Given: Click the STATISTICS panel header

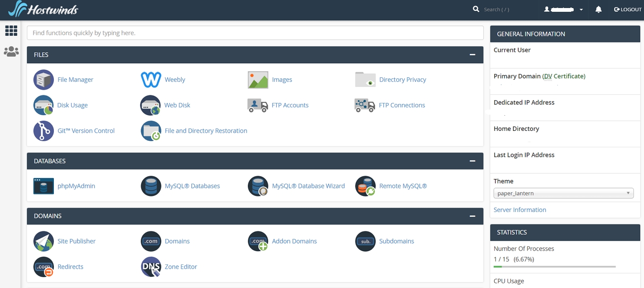Looking at the screenshot, I should pos(565,232).
